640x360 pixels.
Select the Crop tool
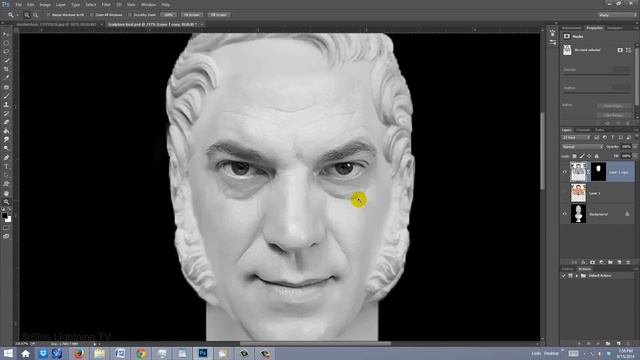[x=6, y=69]
